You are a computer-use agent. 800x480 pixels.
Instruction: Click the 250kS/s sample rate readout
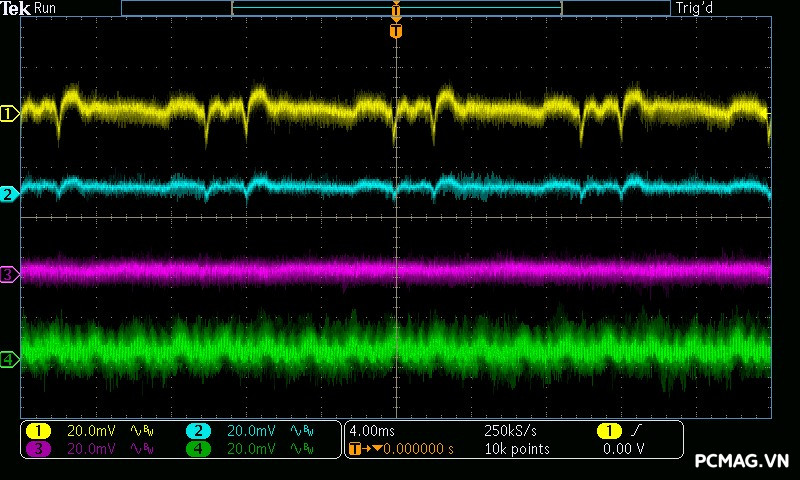510,430
